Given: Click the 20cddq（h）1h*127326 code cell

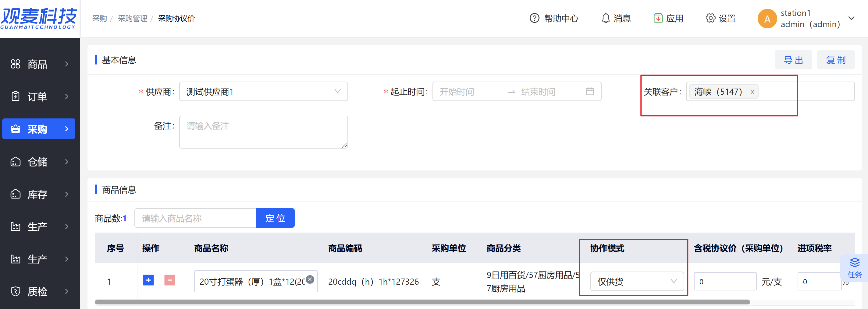Looking at the screenshot, I should point(373,282).
